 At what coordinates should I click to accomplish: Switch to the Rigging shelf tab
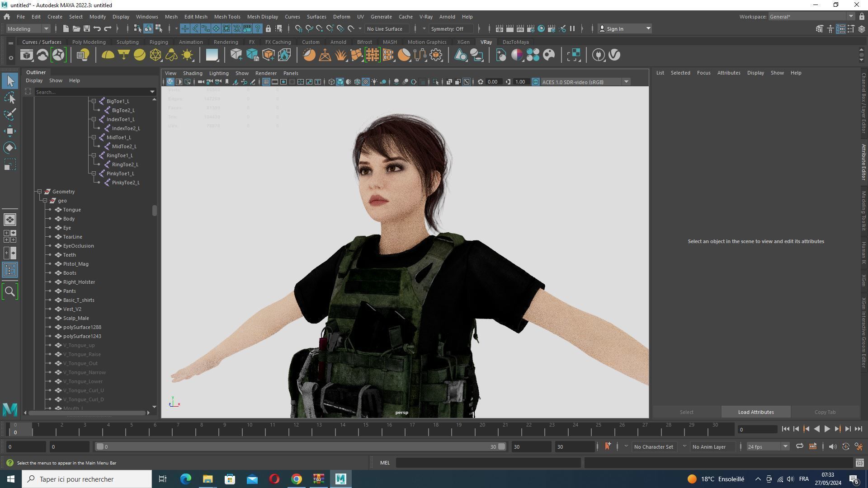[159, 42]
